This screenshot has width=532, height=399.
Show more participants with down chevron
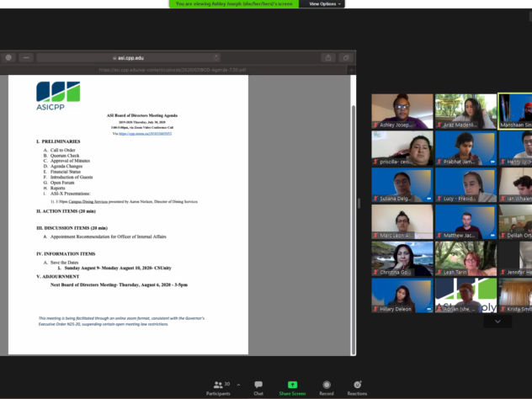coord(497,322)
